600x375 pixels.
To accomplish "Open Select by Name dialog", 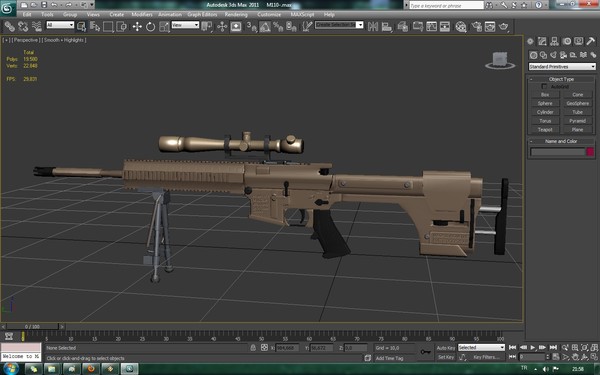I will (x=95, y=26).
